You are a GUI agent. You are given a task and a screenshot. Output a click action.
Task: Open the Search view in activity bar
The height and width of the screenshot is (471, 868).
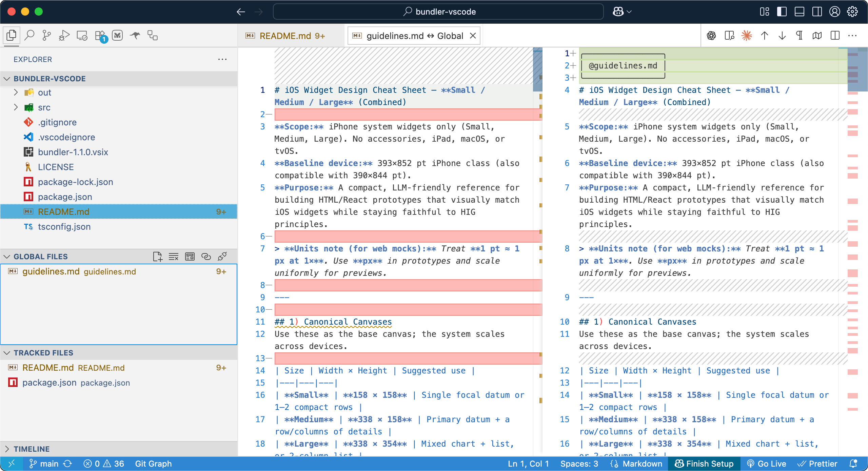pyautogui.click(x=29, y=35)
